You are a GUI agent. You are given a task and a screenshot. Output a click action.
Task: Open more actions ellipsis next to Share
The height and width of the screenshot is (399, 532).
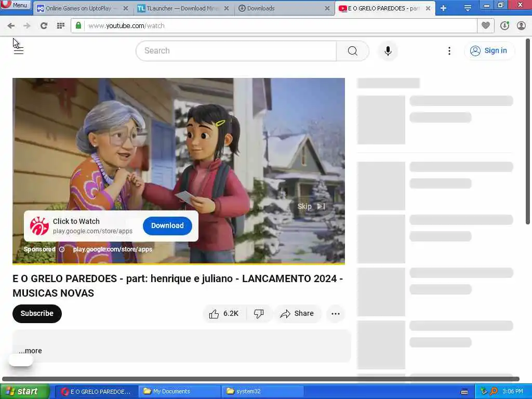point(336,313)
